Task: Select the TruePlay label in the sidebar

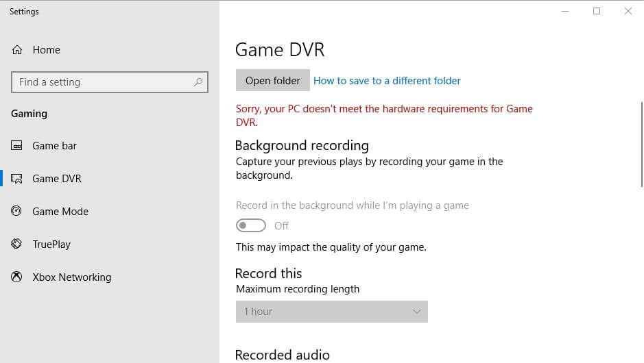Action: [x=51, y=245]
